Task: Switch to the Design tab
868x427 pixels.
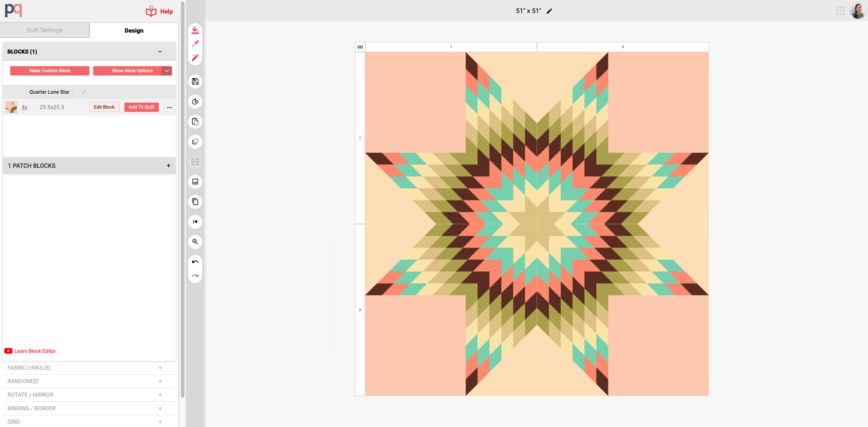Action: pyautogui.click(x=134, y=30)
